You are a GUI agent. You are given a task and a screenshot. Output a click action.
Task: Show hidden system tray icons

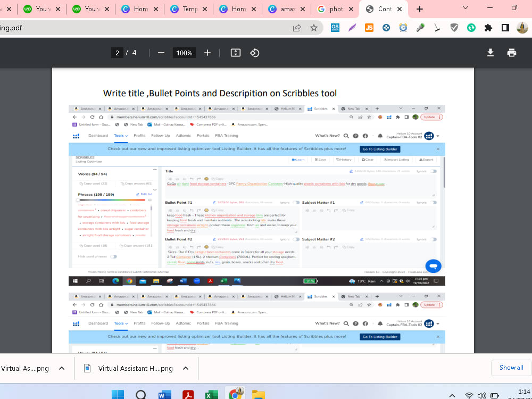(452, 396)
